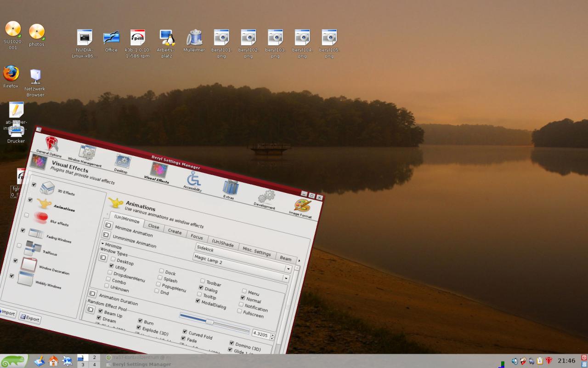Select the Wobbly Windows plugin icon

(25, 279)
